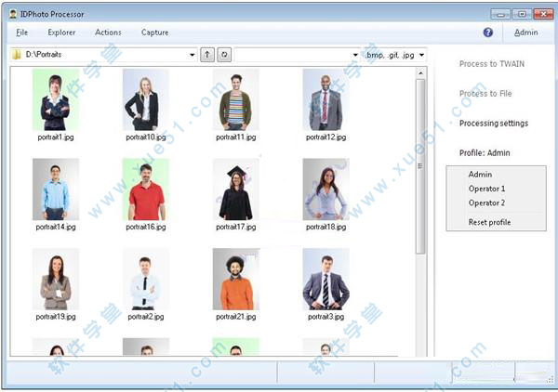Select portrait2.jpg thumbnail
558x392 pixels.
[x=146, y=280]
